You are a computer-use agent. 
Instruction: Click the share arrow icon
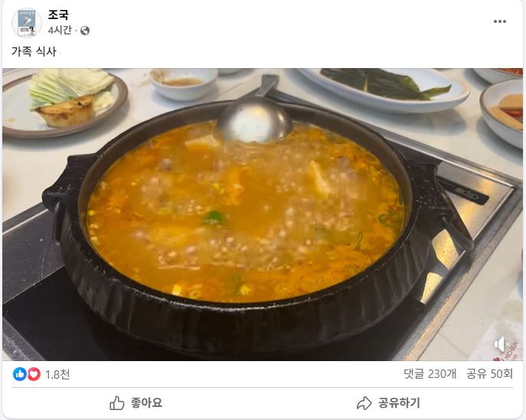click(x=364, y=403)
